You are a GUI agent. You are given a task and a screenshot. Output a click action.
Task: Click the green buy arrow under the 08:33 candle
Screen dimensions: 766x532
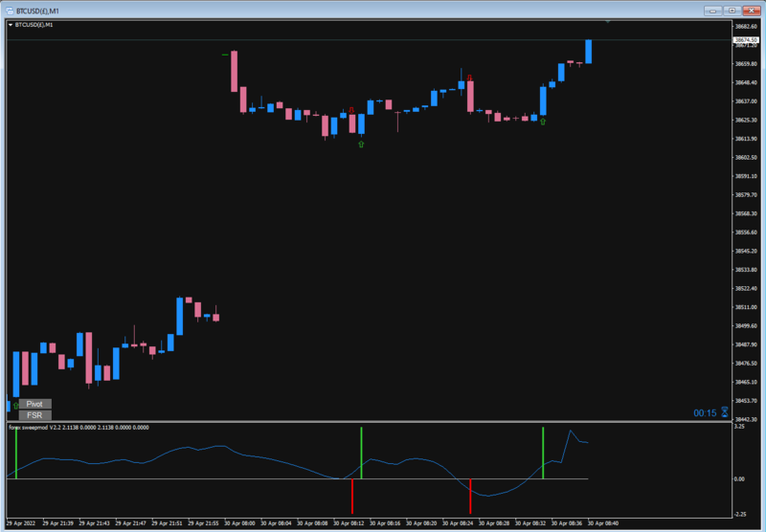coord(543,122)
